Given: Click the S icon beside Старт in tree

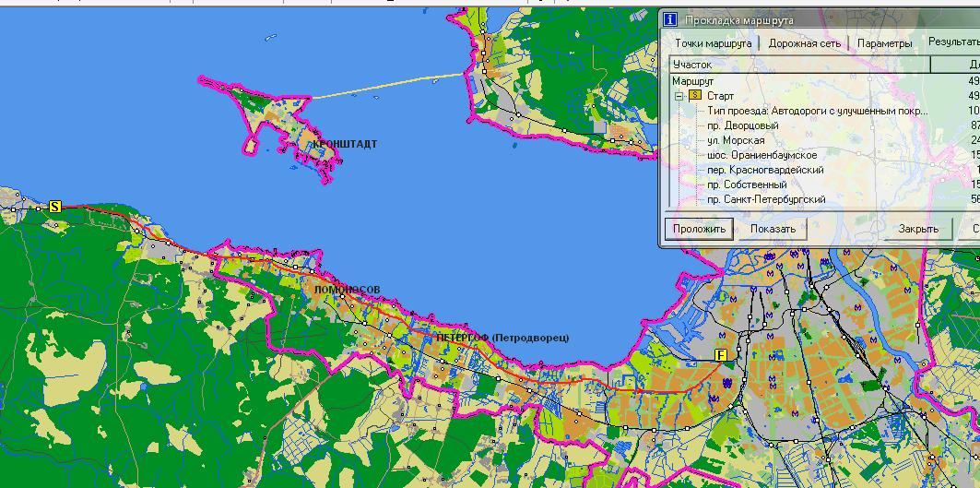Looking at the screenshot, I should coord(695,96).
